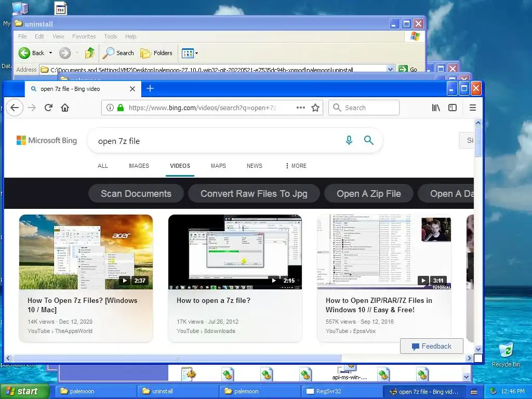Screen dimensions: 532x399
Task: Open page actions three-dot menu
Action: (x=301, y=108)
